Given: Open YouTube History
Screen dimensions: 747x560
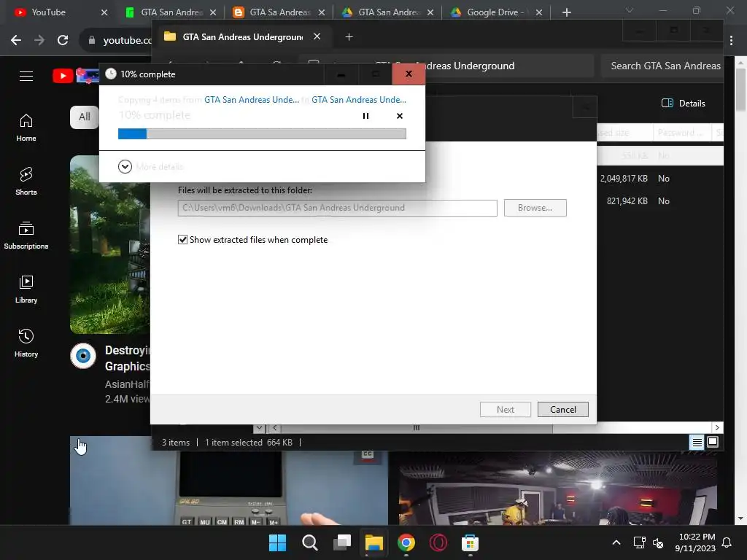Looking at the screenshot, I should tap(26, 343).
